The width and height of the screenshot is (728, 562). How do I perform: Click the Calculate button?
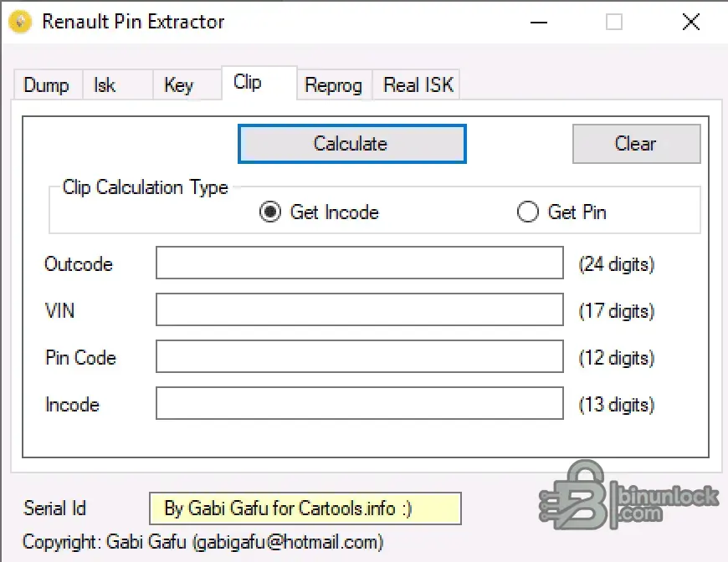click(x=352, y=144)
